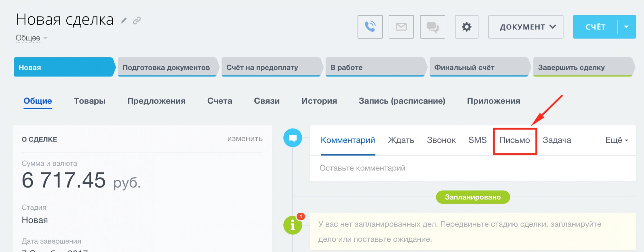Move deal to Счёт на предоплату stage

[272, 67]
